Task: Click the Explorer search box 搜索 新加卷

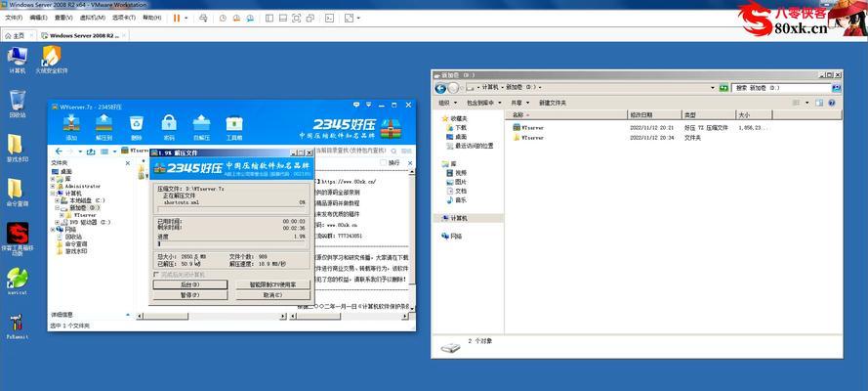Action: [x=782, y=88]
